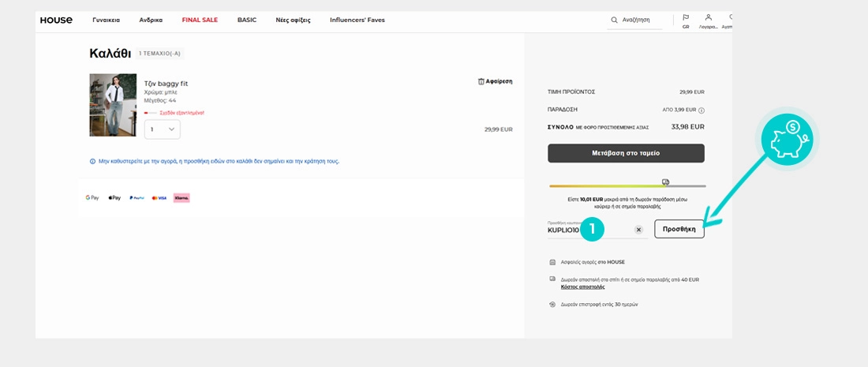Open the Γυναικεία menu
This screenshot has width=868, height=367.
tap(106, 20)
